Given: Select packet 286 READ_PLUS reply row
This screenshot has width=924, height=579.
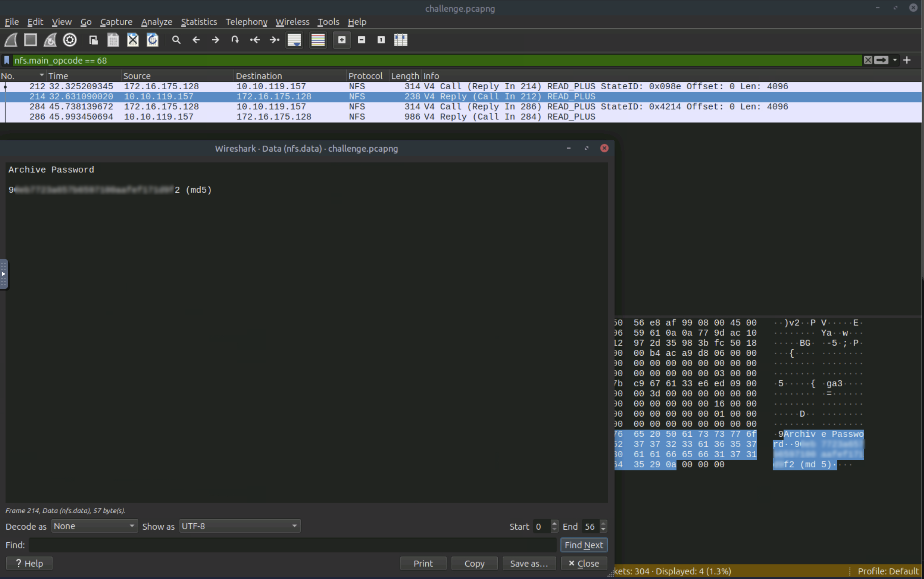Looking at the screenshot, I should coord(461,117).
